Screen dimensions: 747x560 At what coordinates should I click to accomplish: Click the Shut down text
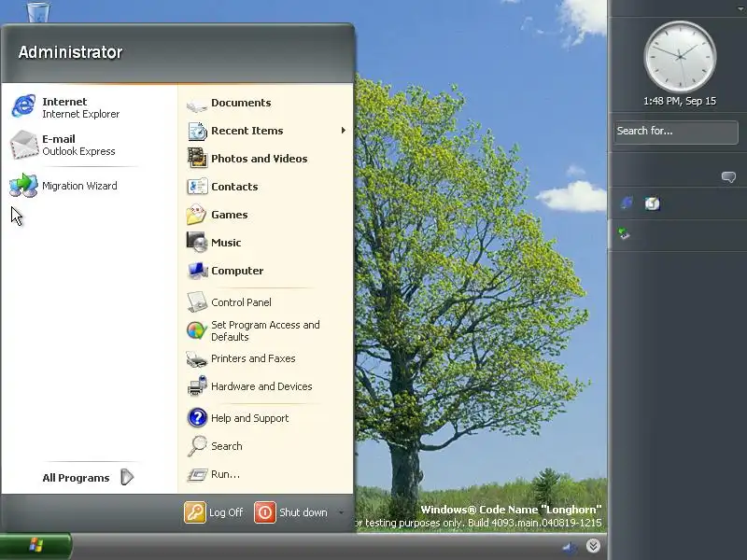pyautogui.click(x=303, y=512)
